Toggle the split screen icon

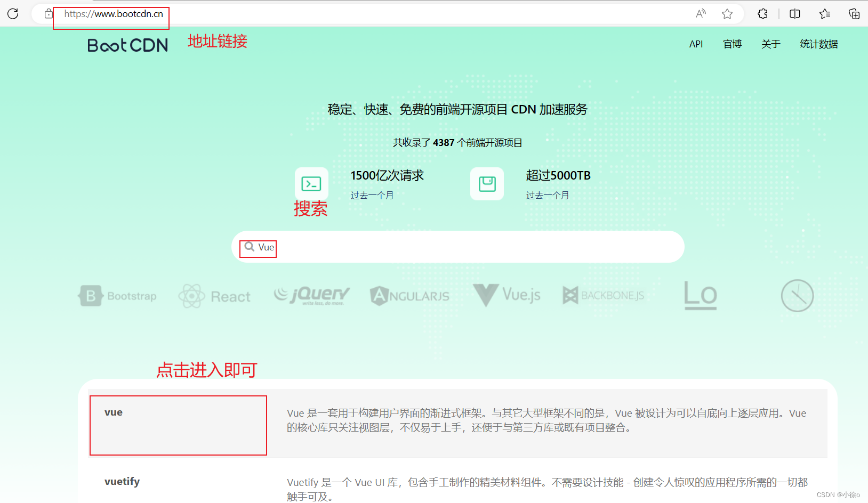(x=795, y=14)
